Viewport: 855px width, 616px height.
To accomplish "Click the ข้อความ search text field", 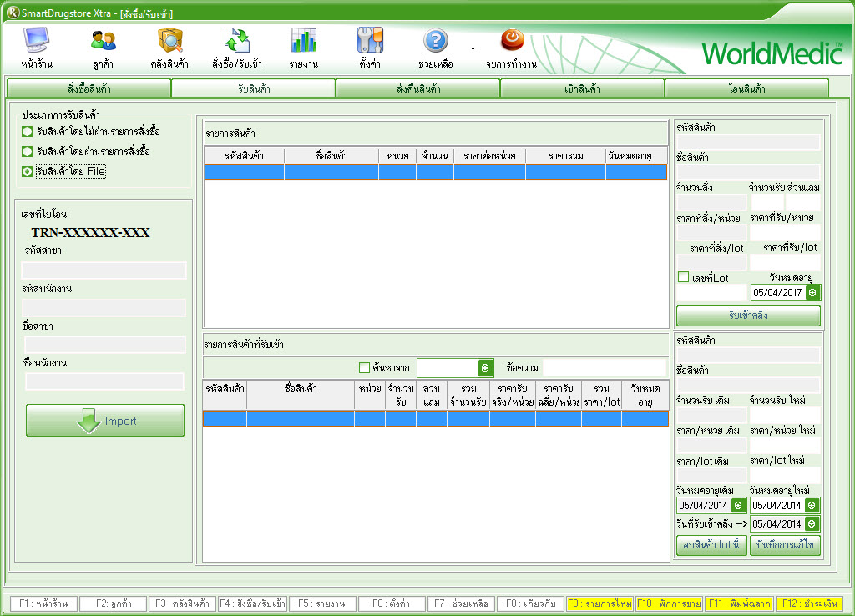I will pos(605,368).
